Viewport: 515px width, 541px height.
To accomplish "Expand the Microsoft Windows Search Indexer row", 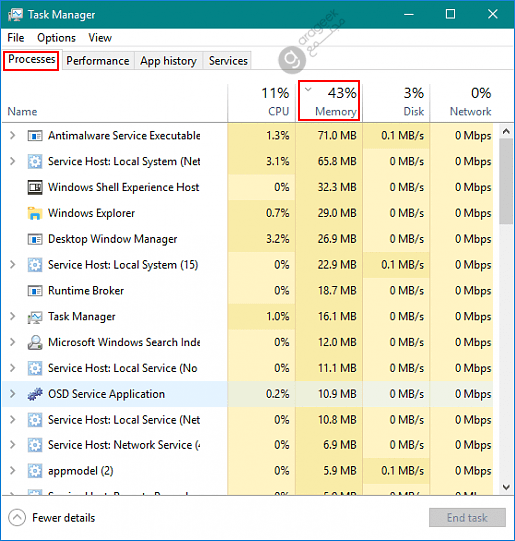I will (12, 342).
